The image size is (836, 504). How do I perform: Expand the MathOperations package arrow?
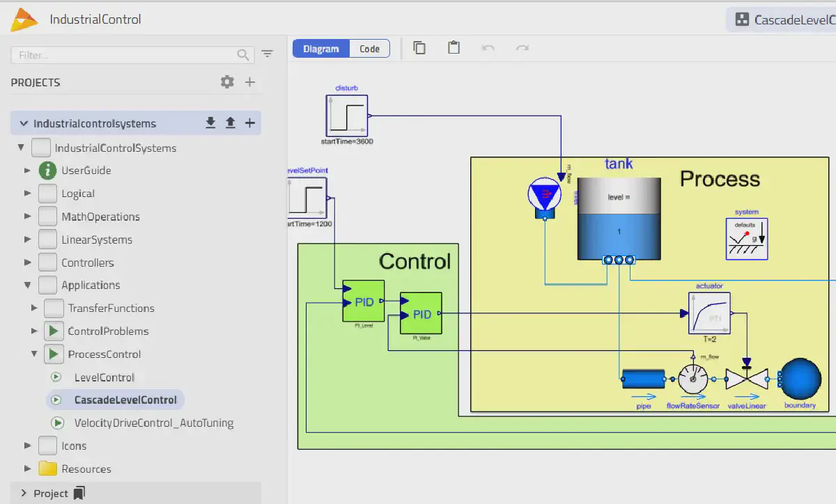point(27,216)
